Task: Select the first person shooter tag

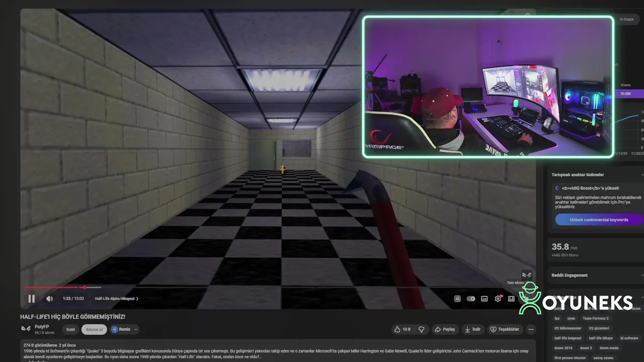Action: 570,357
